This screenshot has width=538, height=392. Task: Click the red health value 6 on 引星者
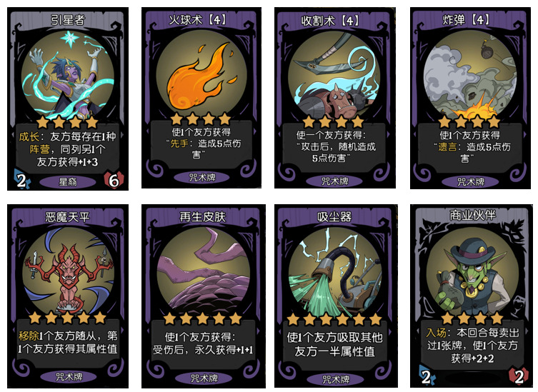pyautogui.click(x=114, y=180)
